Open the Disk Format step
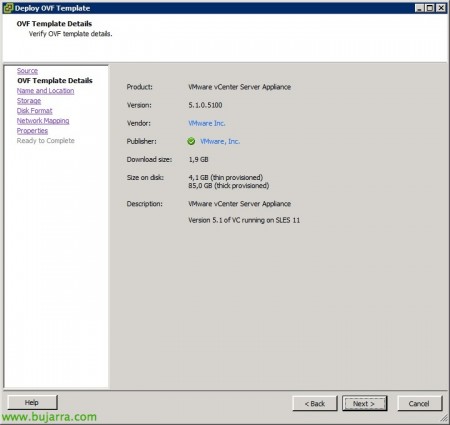 pyautogui.click(x=35, y=111)
